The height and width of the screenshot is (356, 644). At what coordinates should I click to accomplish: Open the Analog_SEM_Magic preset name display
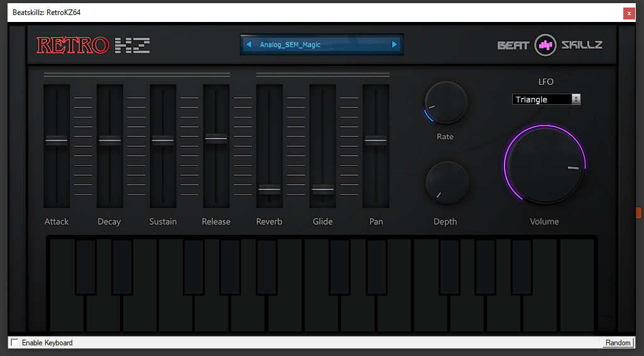pyautogui.click(x=322, y=45)
